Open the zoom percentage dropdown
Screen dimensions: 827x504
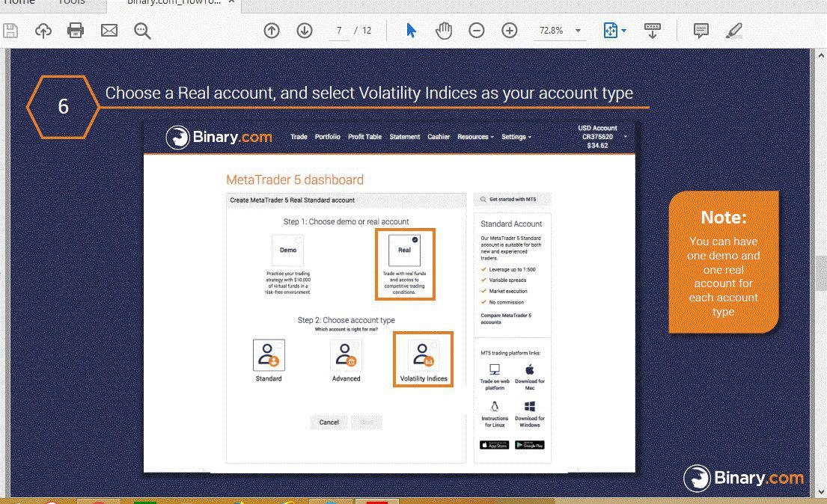click(578, 31)
